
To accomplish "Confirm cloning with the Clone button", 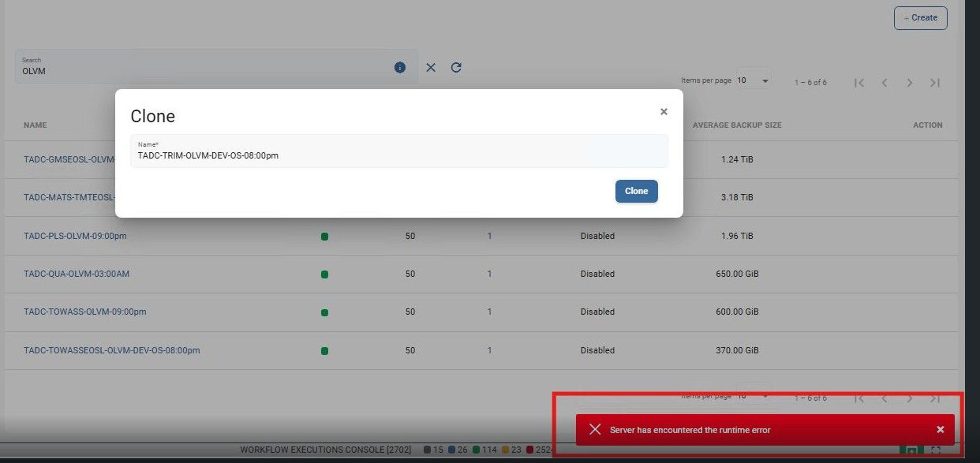I will coord(636,191).
